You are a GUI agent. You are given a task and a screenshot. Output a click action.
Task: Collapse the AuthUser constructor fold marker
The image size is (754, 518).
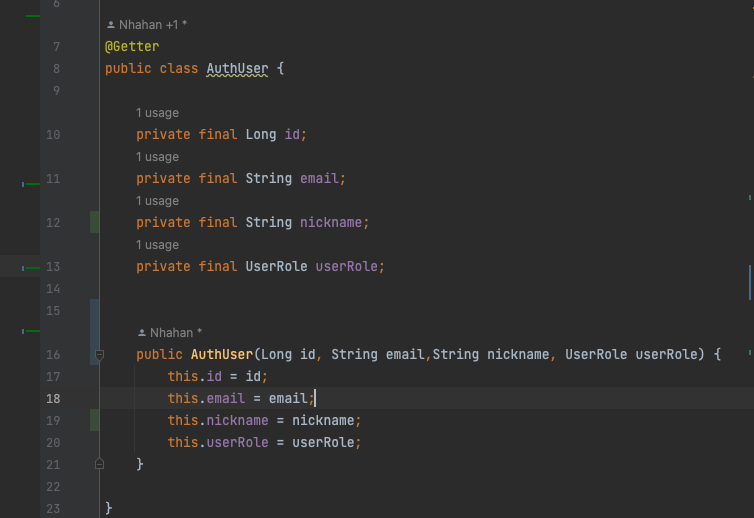point(100,355)
